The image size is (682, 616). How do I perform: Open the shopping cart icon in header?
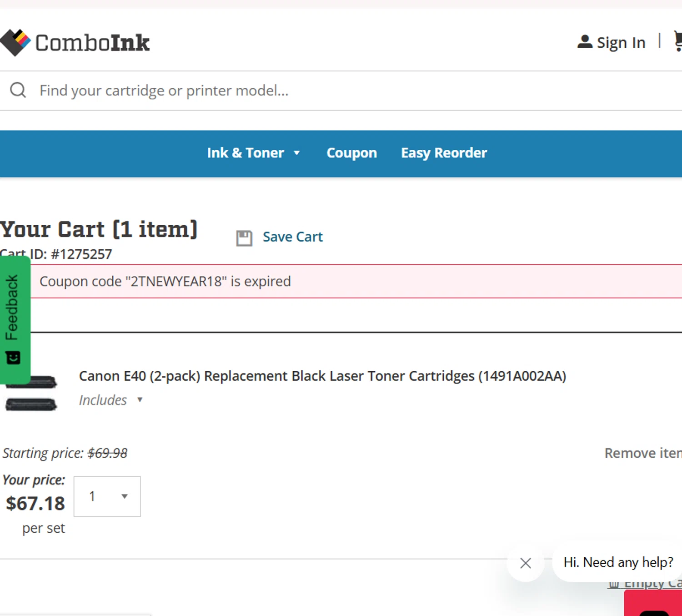point(678,41)
